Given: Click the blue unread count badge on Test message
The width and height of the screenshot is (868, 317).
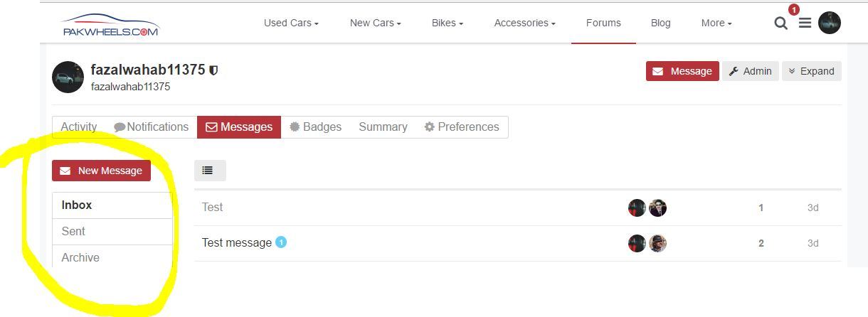Looking at the screenshot, I should (281, 242).
